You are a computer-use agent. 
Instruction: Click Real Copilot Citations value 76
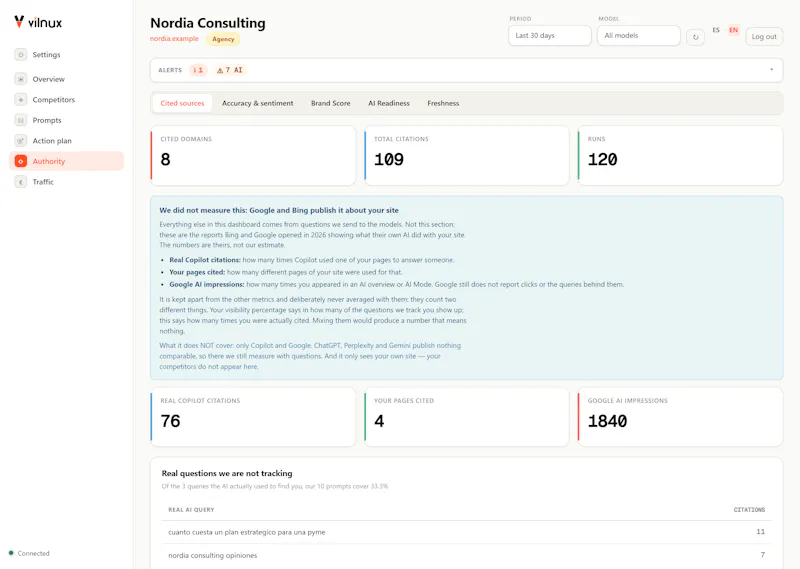[170, 421]
